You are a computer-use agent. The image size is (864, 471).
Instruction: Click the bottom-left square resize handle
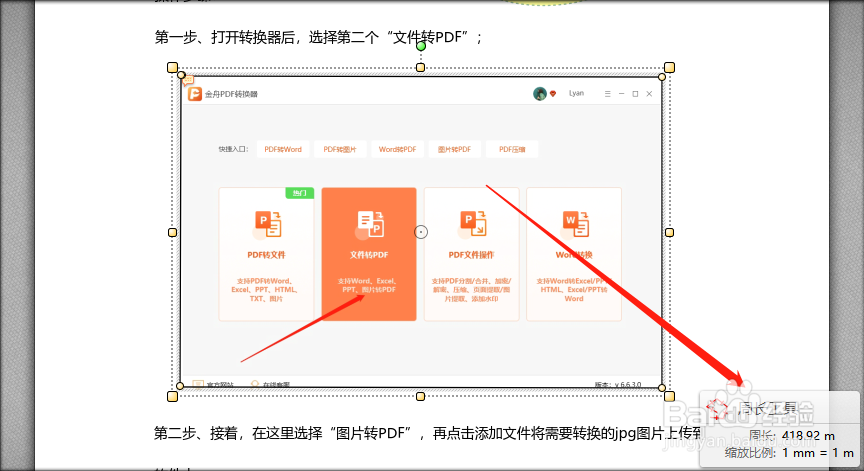pos(172,397)
